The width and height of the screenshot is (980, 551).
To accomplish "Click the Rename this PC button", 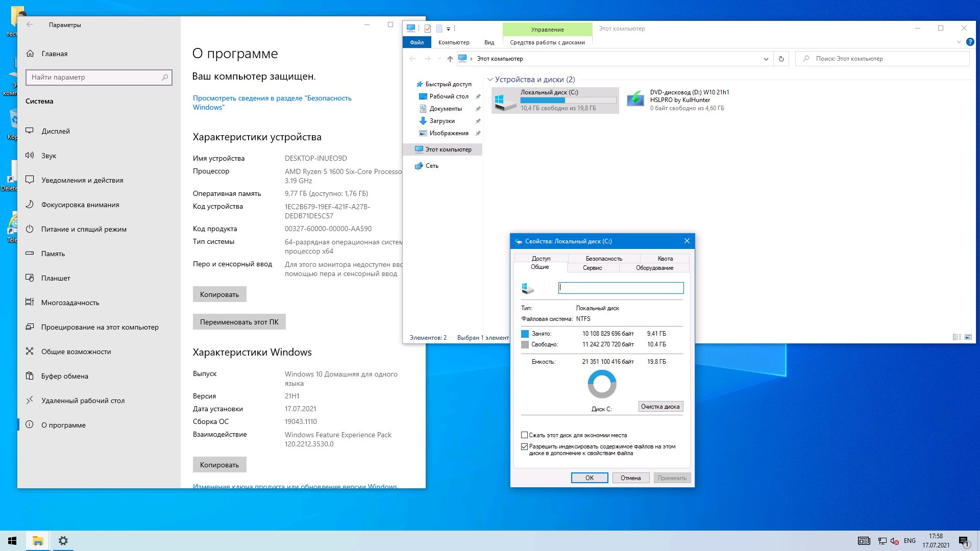I will tap(239, 322).
